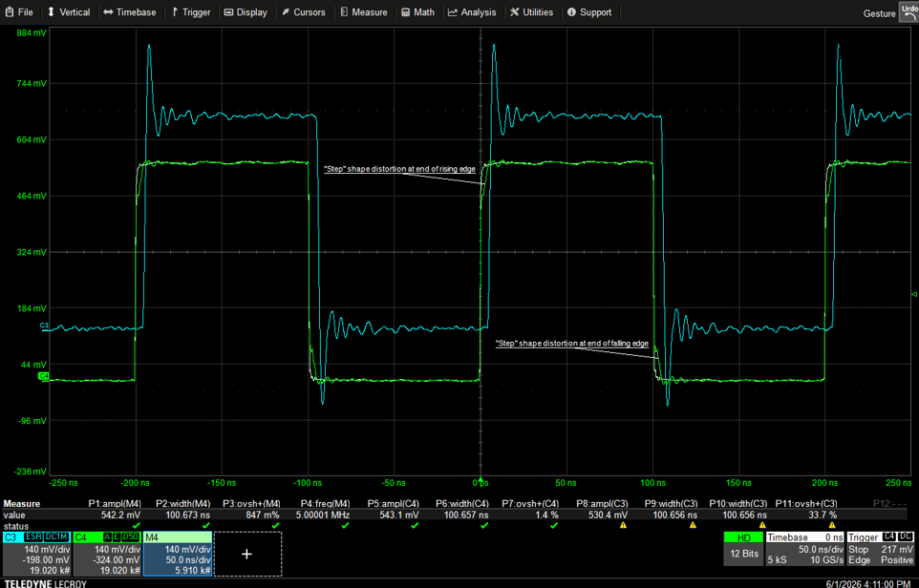The height and width of the screenshot is (588, 919).
Task: Select the P2:width(M4) measurement header
Action: coord(182,504)
